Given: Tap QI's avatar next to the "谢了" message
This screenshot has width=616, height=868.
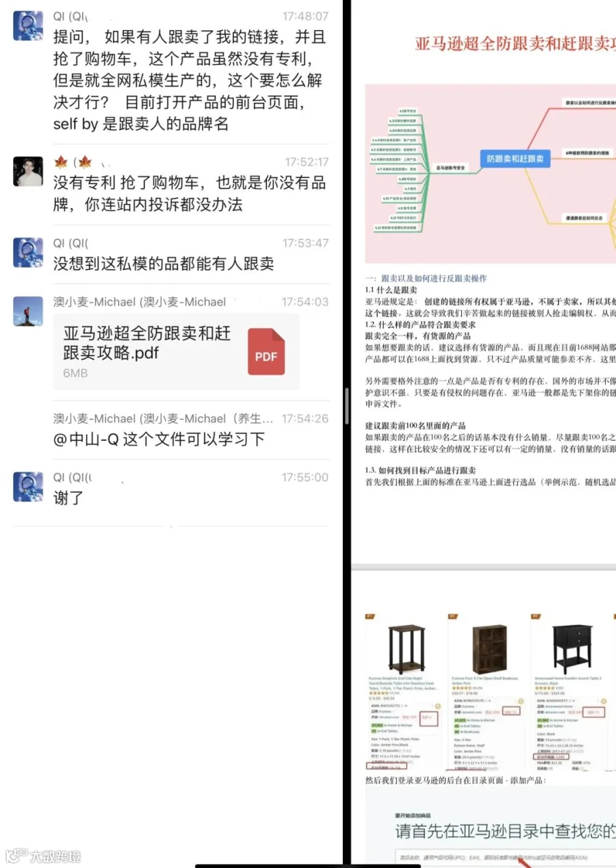Looking at the screenshot, I should (x=28, y=486).
